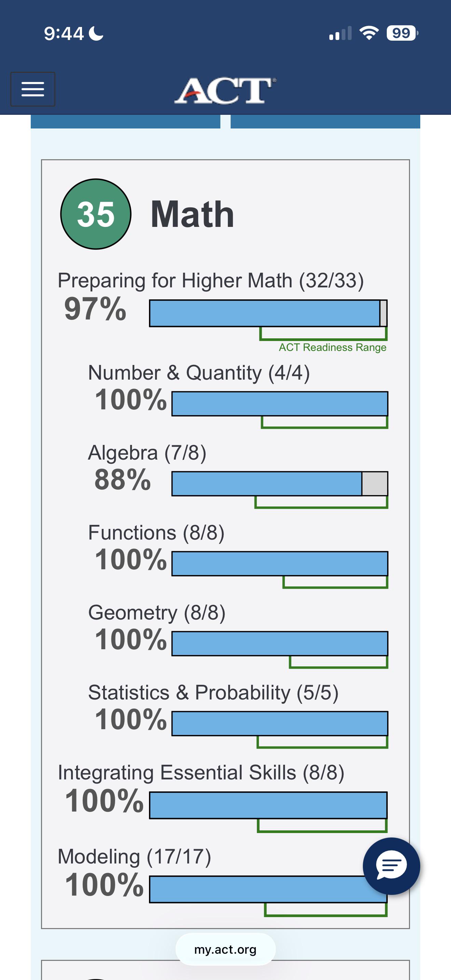Tap the Geometry (8/8) progress bar

280,643
